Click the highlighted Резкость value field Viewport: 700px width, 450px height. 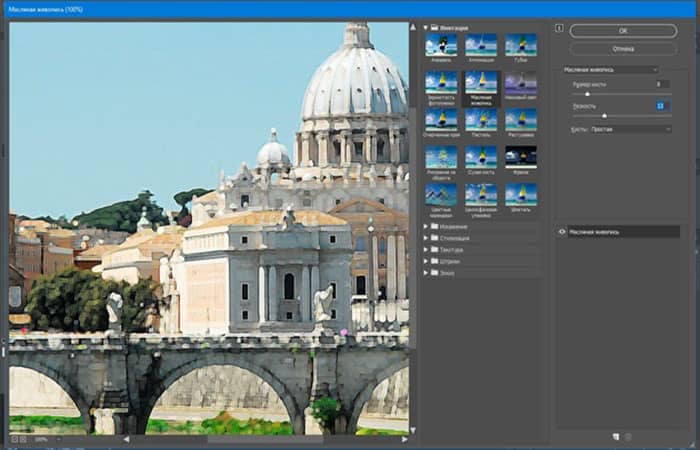pyautogui.click(x=662, y=106)
